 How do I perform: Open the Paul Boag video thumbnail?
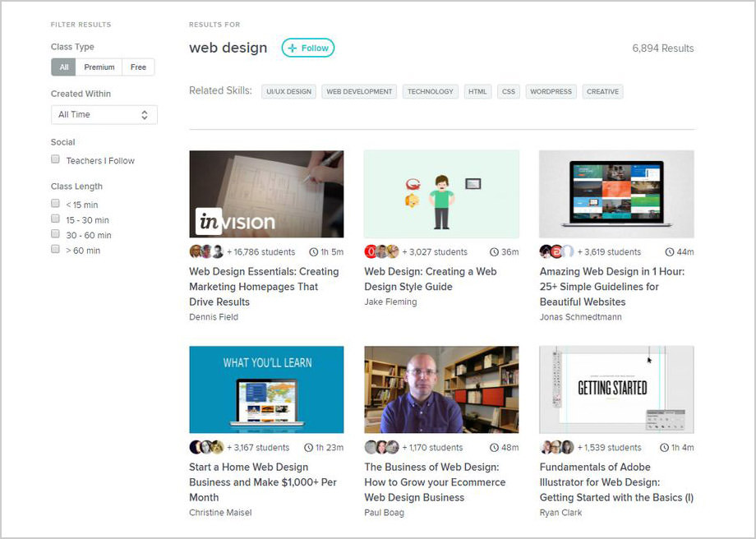click(441, 389)
